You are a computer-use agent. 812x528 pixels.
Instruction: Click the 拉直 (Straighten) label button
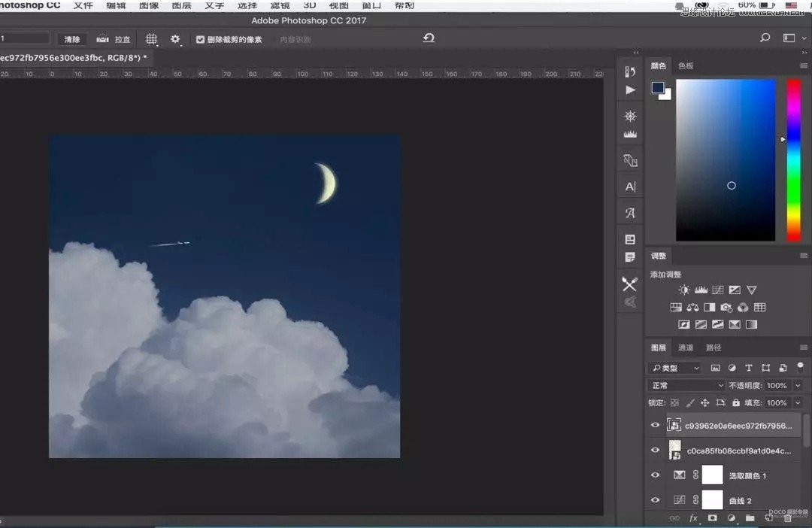123,39
